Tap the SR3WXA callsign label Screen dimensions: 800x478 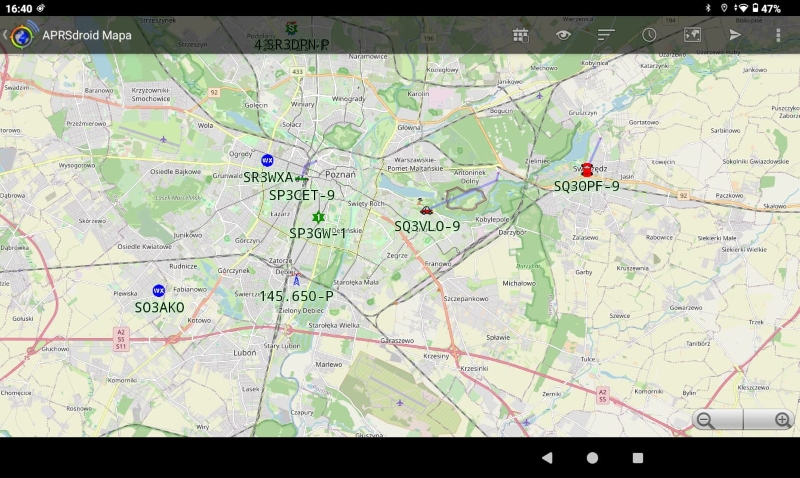[268, 178]
